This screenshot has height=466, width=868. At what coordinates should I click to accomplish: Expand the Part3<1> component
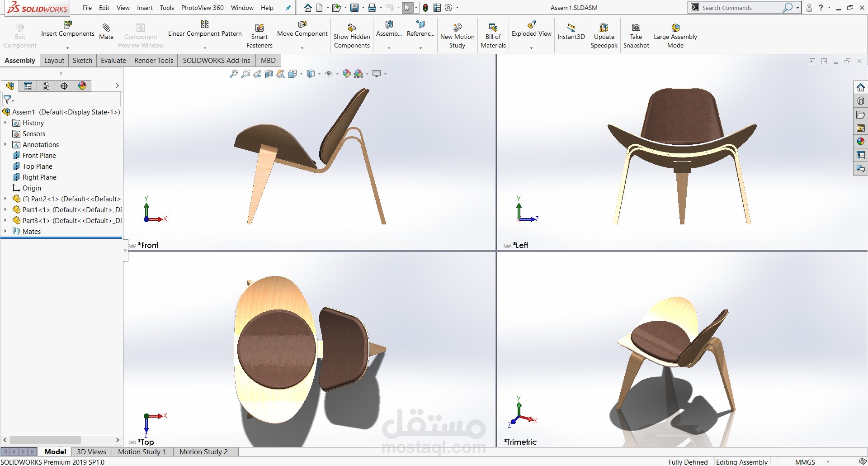point(5,220)
